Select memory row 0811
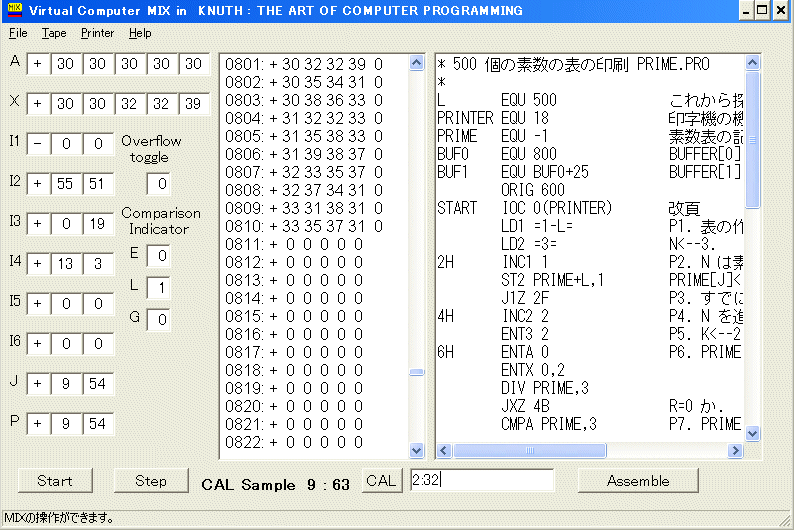 coord(294,244)
